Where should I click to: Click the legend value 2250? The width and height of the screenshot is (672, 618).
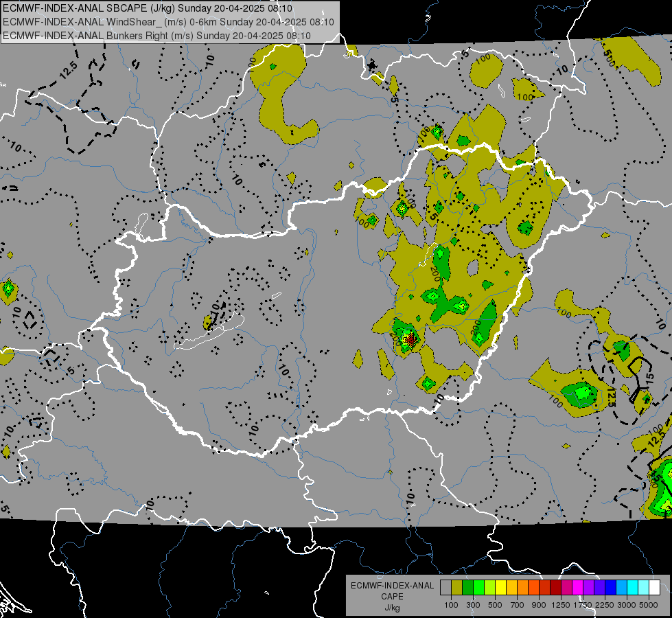tap(605, 605)
